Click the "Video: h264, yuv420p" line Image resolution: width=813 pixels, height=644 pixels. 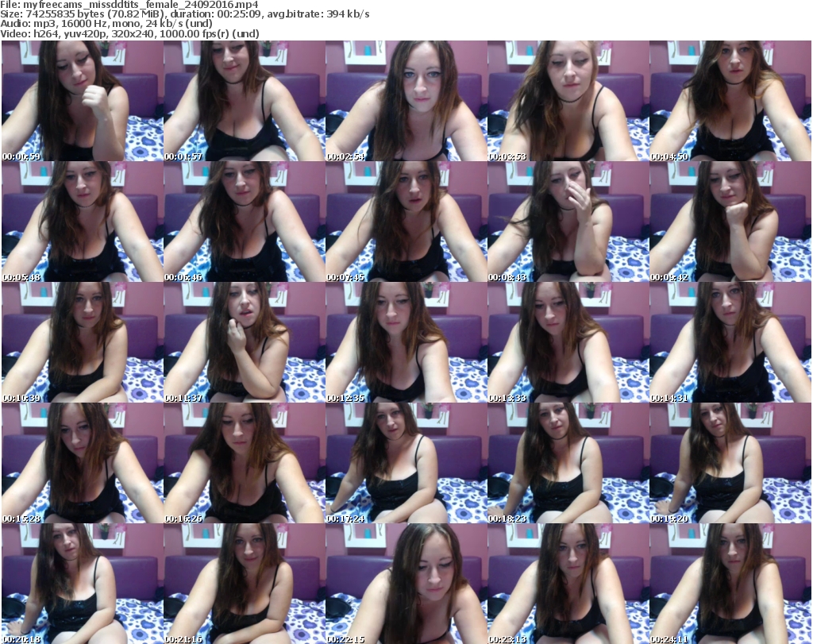129,33
